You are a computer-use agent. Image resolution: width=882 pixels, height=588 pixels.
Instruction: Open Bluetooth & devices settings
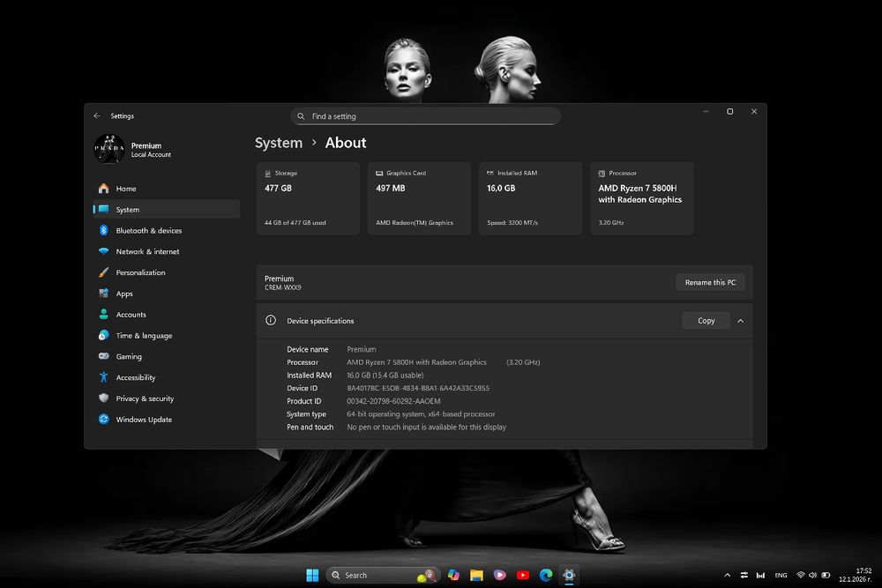tap(148, 231)
